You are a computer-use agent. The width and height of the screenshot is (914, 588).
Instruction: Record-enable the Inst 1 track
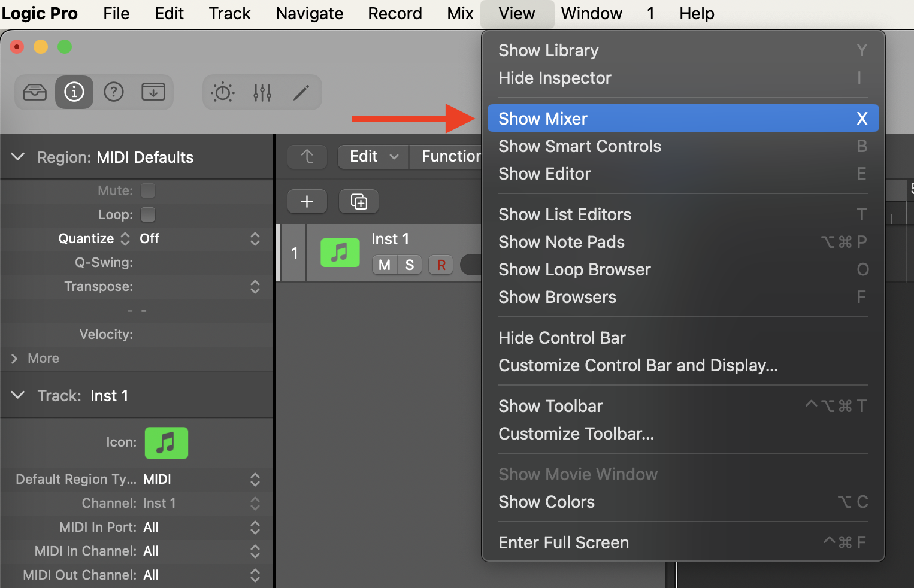click(441, 265)
